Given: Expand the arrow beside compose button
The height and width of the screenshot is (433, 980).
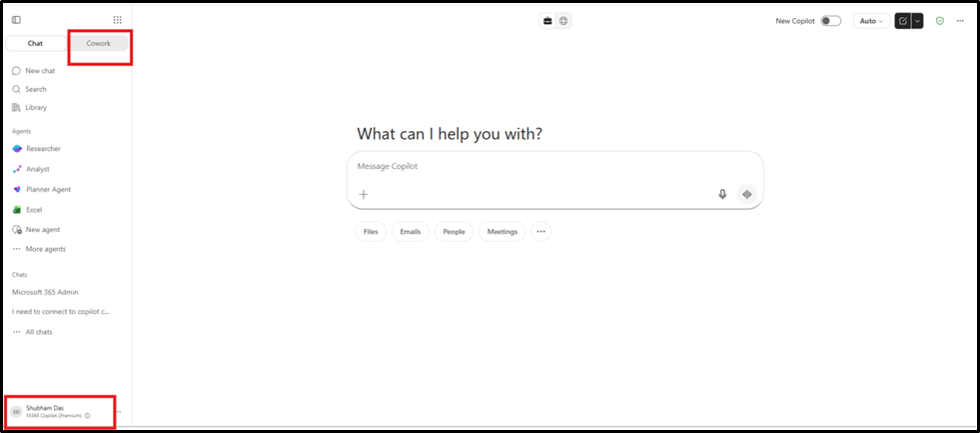Looking at the screenshot, I should tap(917, 21).
